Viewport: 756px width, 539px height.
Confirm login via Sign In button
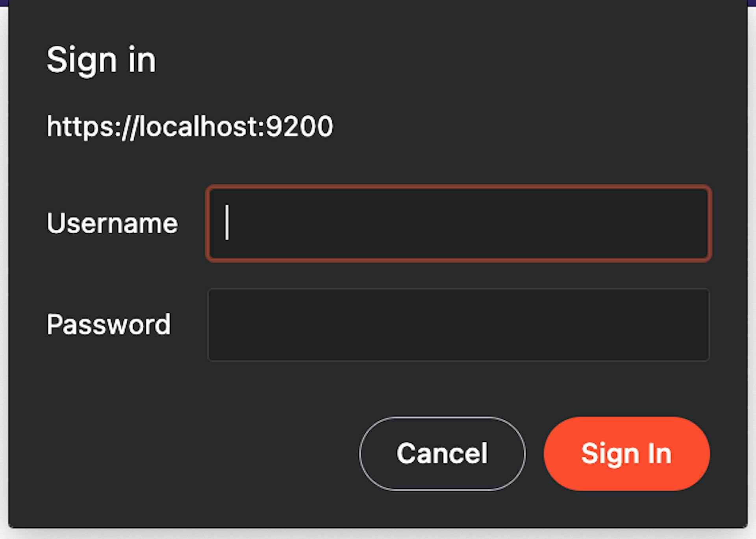(x=626, y=454)
